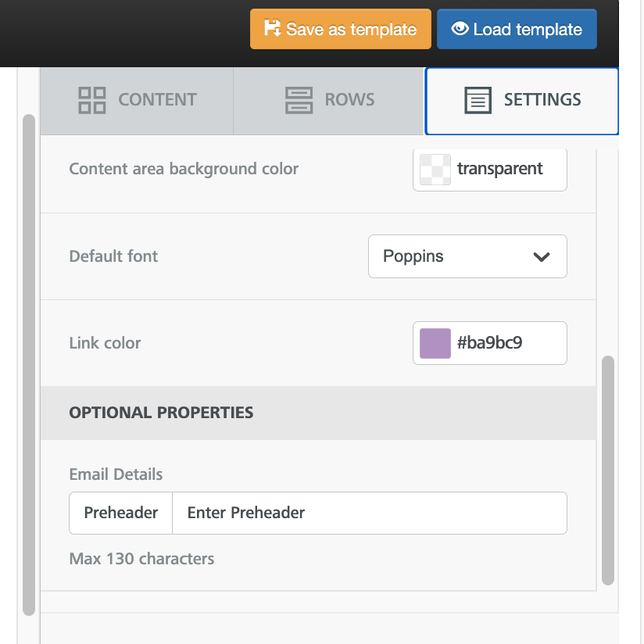Image resolution: width=644 pixels, height=644 pixels.
Task: Switch to the Rows tab
Action: point(328,101)
